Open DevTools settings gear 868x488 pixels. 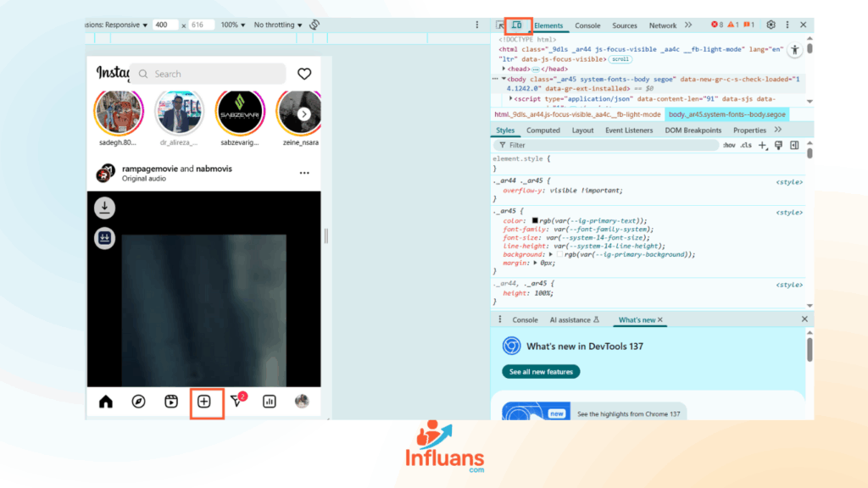pyautogui.click(x=771, y=25)
